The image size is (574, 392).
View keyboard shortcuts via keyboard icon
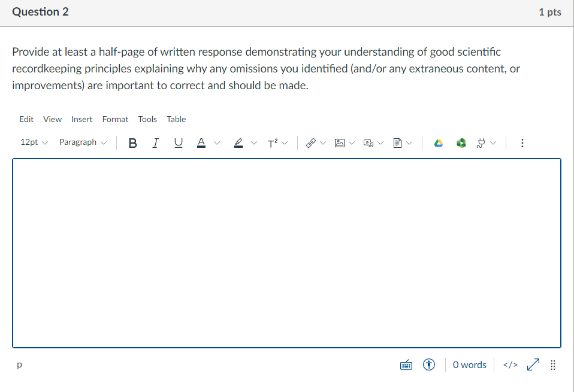[x=406, y=364]
